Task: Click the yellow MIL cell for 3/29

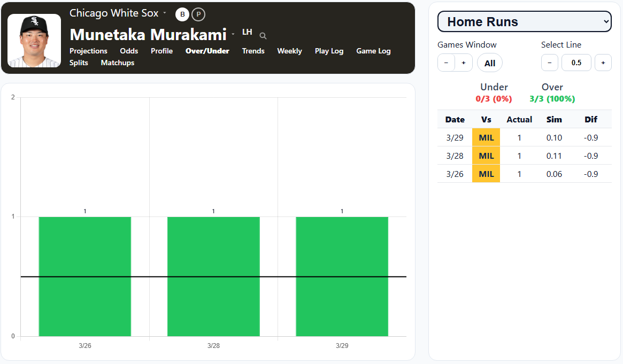Action: (486, 137)
